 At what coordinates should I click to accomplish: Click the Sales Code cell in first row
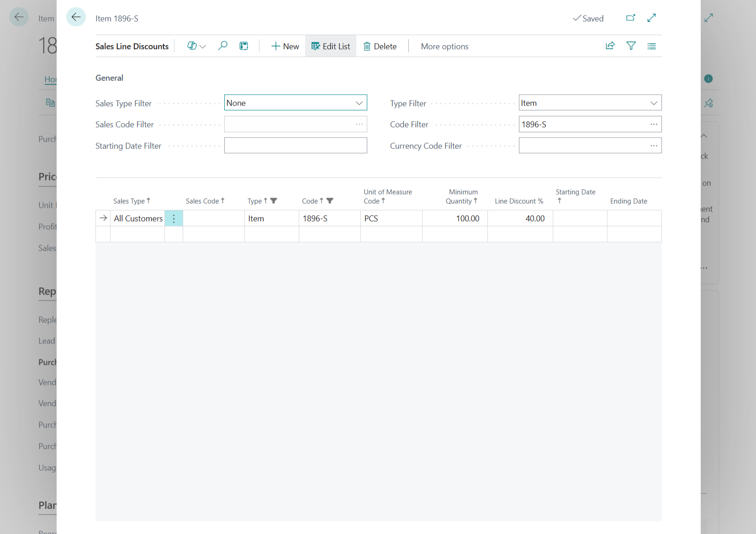tap(214, 218)
